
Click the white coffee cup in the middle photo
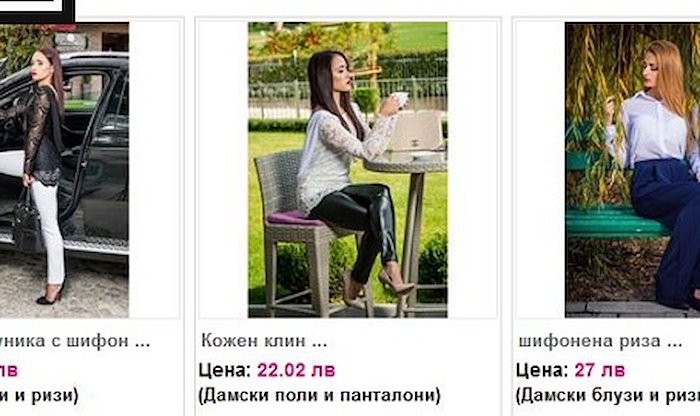[x=400, y=99]
